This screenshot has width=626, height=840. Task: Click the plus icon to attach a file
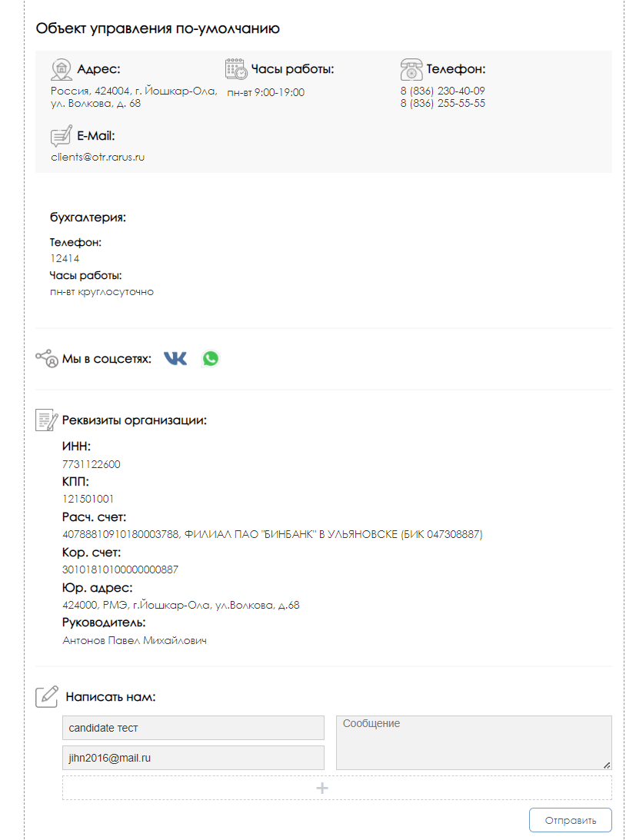[x=322, y=788]
